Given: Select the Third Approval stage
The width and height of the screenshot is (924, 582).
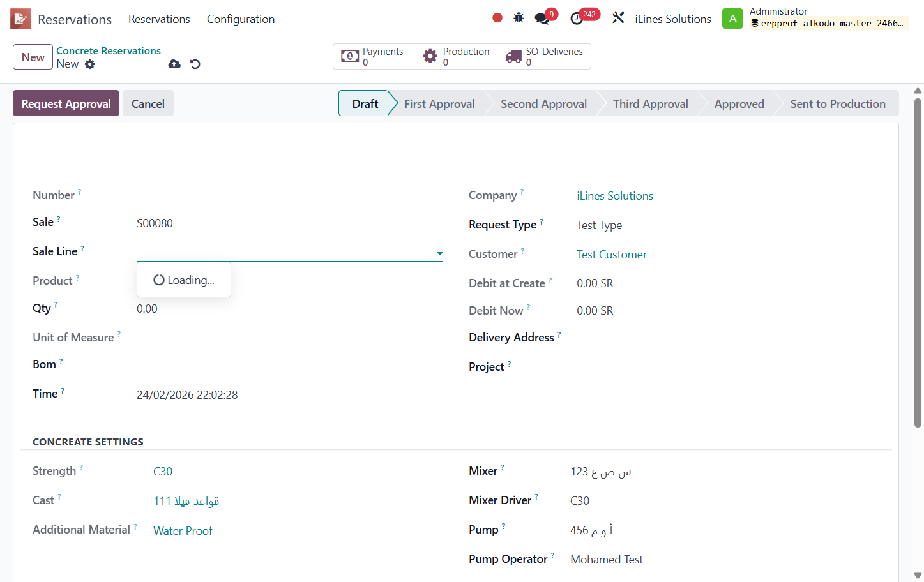Looking at the screenshot, I should (650, 103).
